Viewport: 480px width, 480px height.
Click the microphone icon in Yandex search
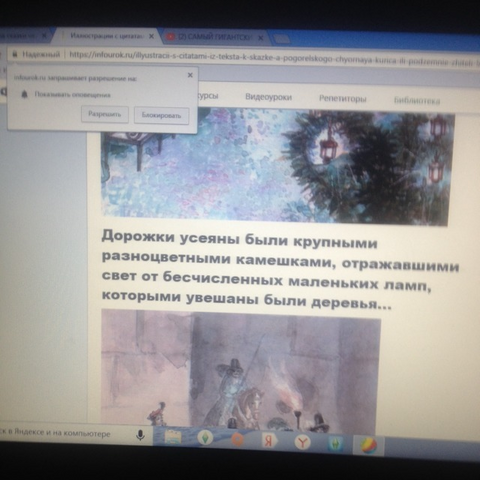point(141,435)
